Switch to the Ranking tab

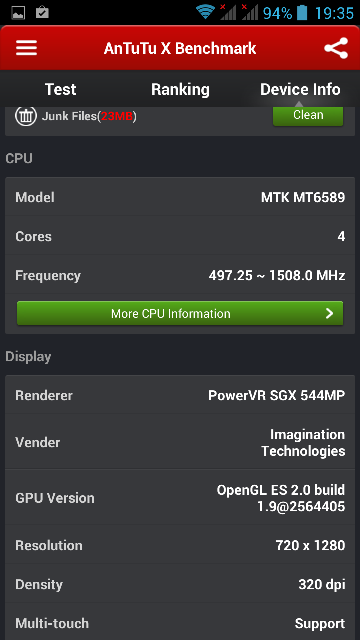[x=180, y=89]
